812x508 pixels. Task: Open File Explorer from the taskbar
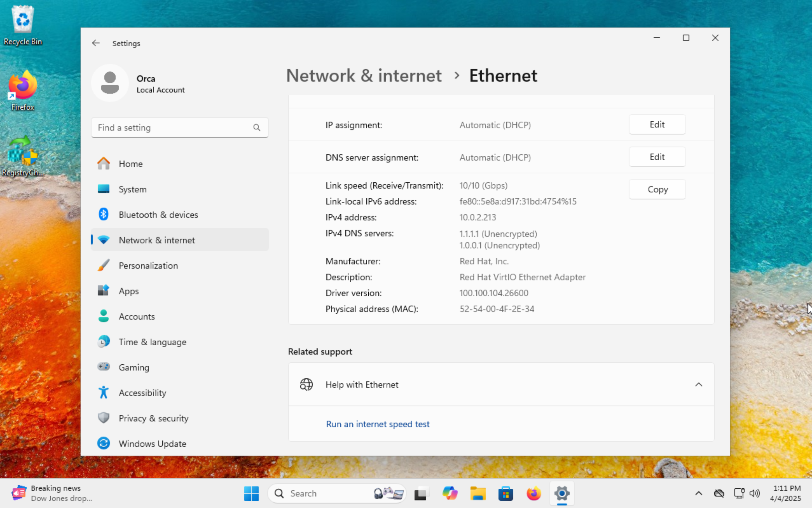click(478, 493)
